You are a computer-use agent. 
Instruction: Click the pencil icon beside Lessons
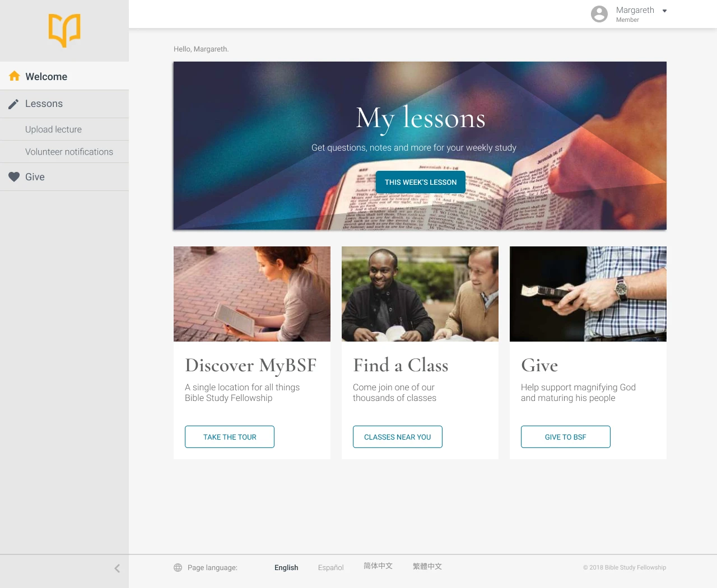(x=13, y=104)
